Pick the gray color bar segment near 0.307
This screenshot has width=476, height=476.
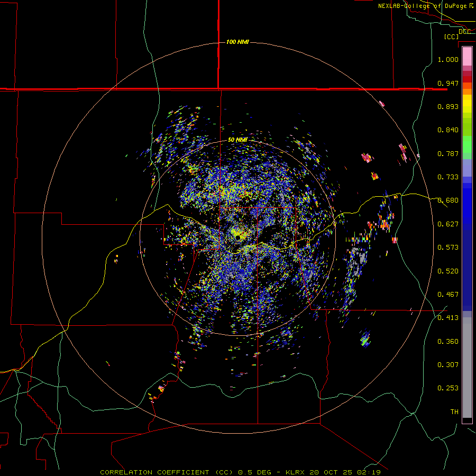tap(467, 368)
